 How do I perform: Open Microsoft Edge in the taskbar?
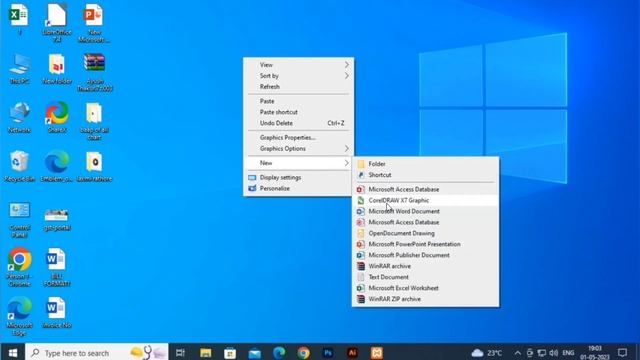click(279, 353)
